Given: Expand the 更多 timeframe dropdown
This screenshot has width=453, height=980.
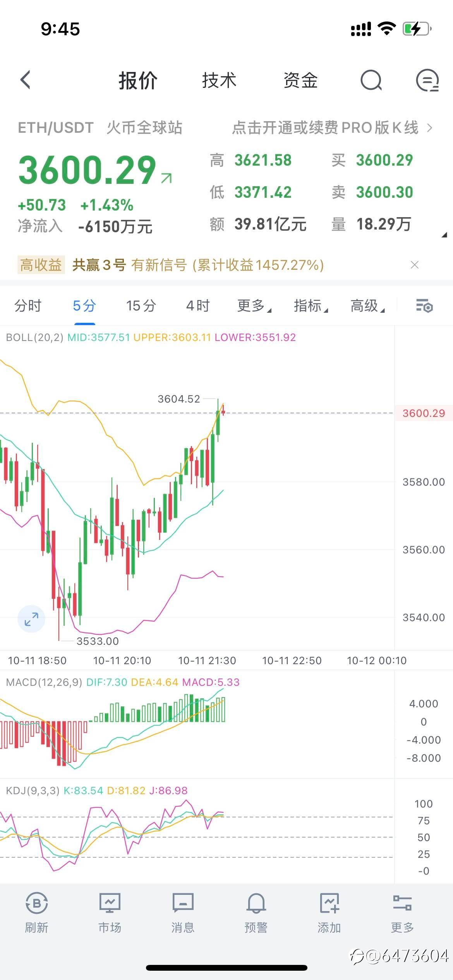Looking at the screenshot, I should click(x=254, y=306).
